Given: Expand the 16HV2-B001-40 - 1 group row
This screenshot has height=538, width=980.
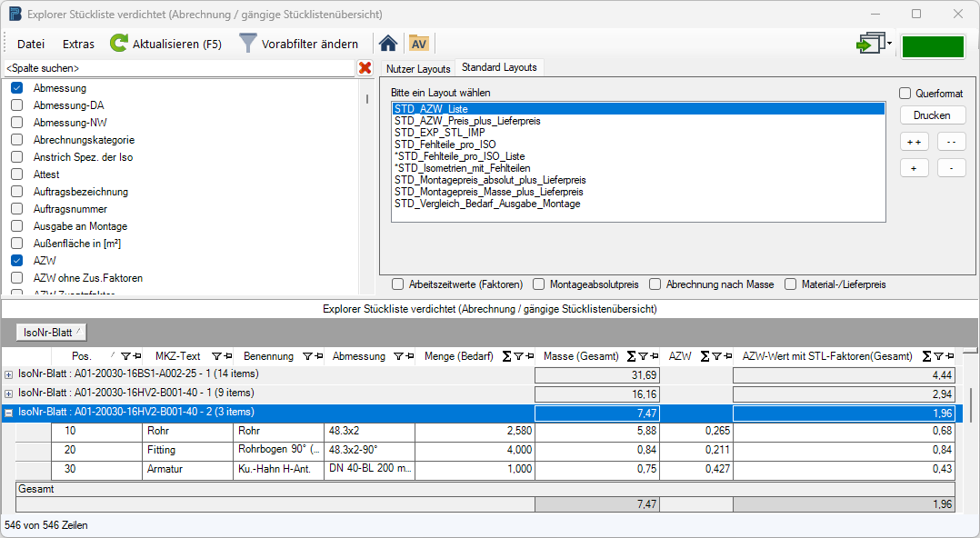Looking at the screenshot, I should [9, 394].
